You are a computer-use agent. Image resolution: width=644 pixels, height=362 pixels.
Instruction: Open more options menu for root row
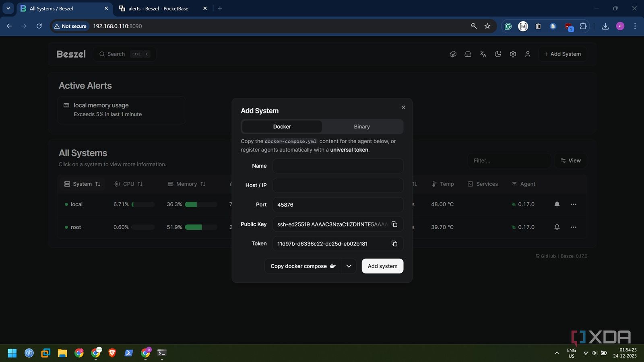[574, 227]
